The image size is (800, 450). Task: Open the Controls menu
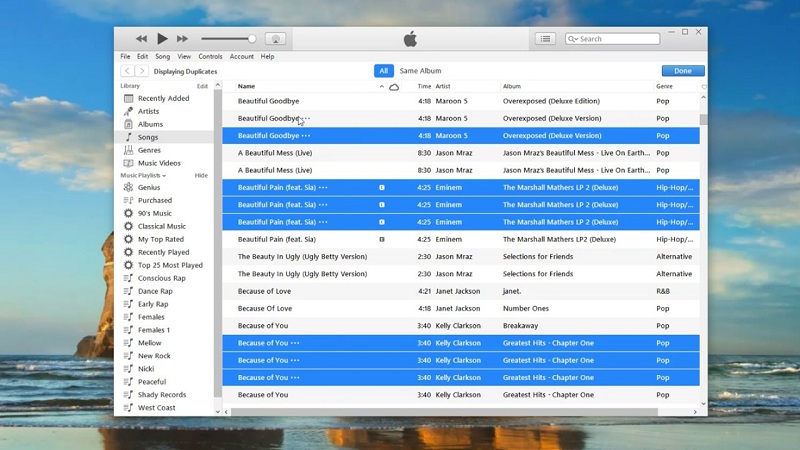[x=210, y=57]
